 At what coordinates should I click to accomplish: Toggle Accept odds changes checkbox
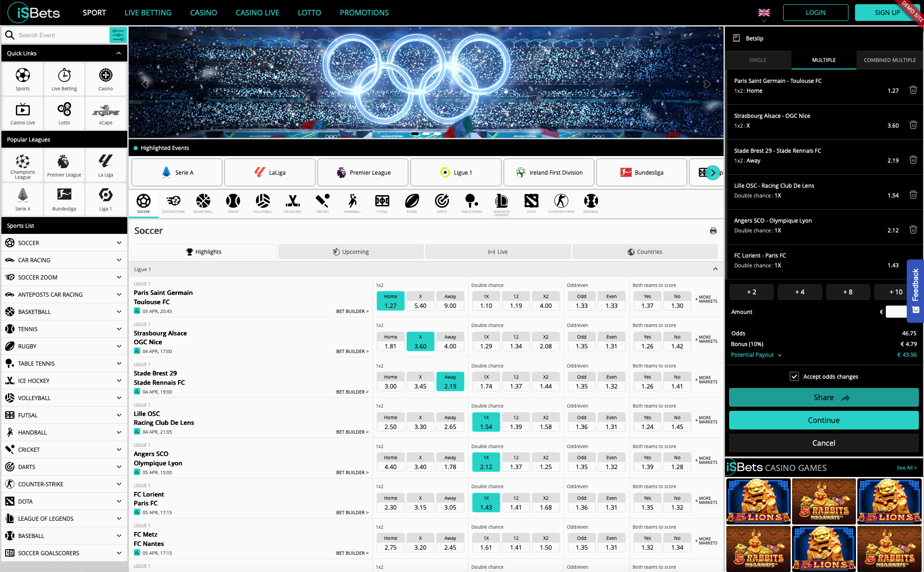pyautogui.click(x=794, y=376)
